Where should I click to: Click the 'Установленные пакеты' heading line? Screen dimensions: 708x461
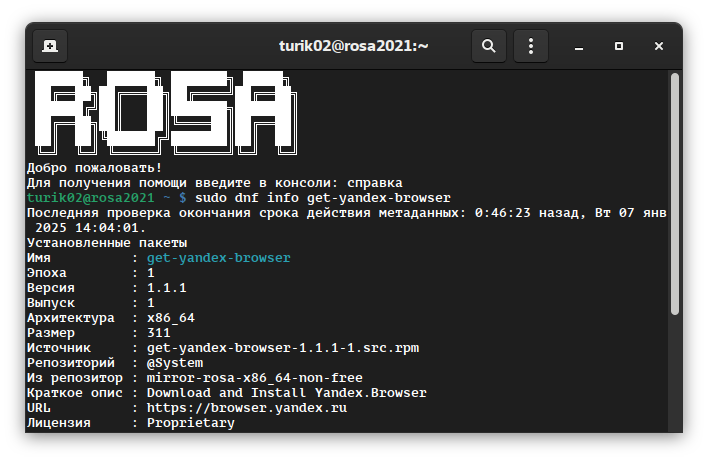point(107,243)
